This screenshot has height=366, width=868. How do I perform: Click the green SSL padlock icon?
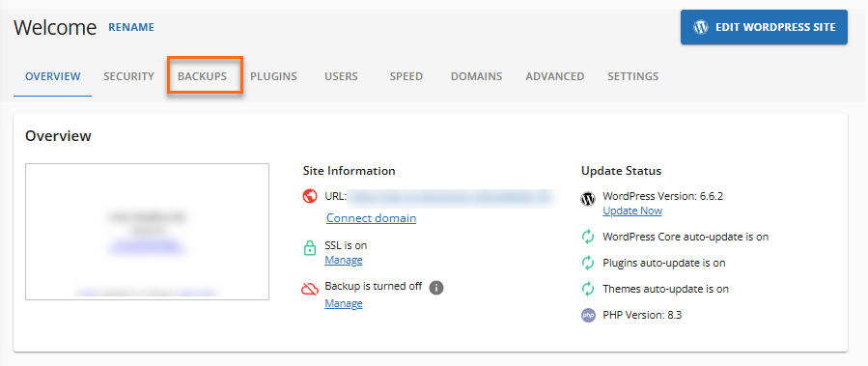(x=310, y=248)
